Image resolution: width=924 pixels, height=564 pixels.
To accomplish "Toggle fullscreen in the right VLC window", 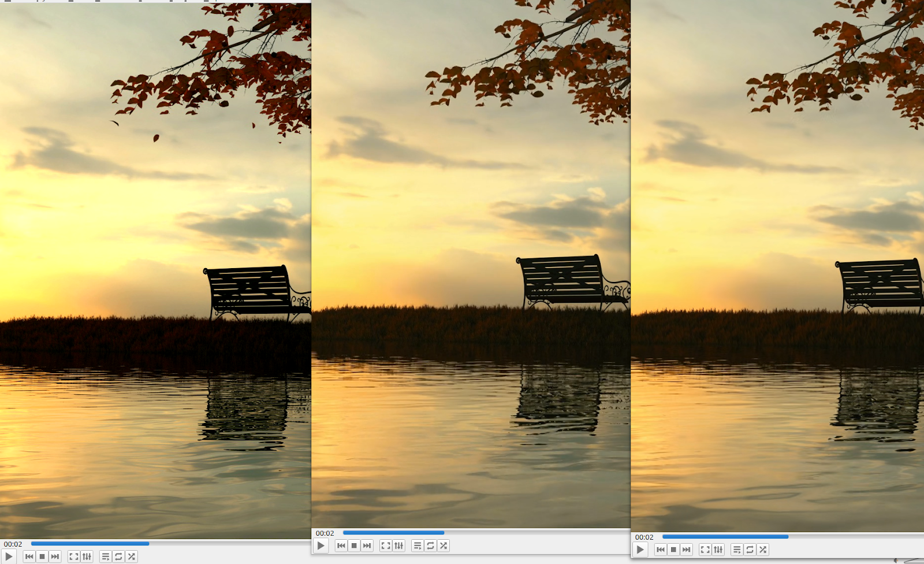I will pos(705,550).
